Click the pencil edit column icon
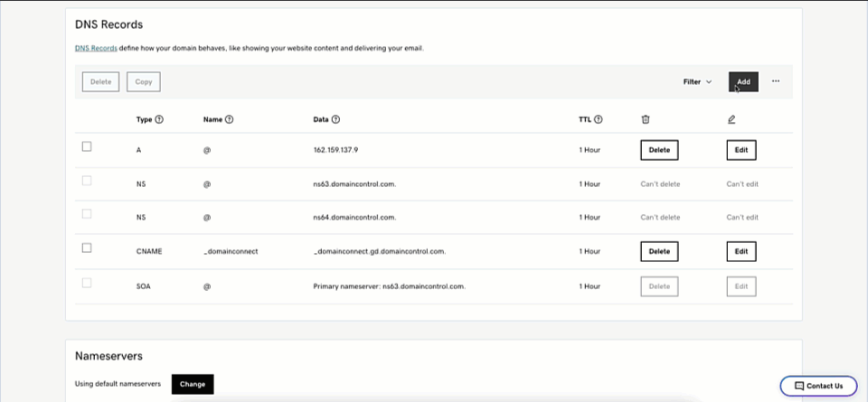The width and height of the screenshot is (868, 402). (x=731, y=119)
